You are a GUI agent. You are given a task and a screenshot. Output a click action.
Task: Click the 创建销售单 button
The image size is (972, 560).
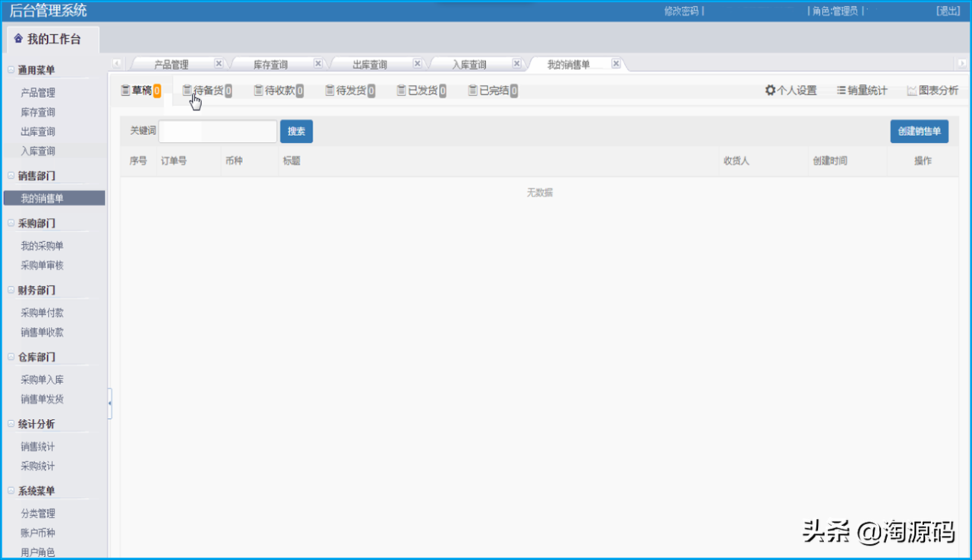tap(920, 131)
